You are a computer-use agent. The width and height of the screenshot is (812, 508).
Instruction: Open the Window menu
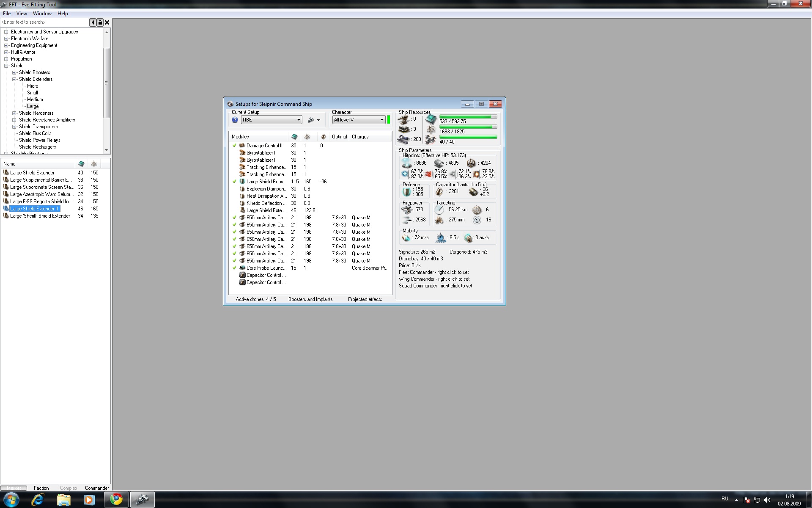(x=42, y=14)
